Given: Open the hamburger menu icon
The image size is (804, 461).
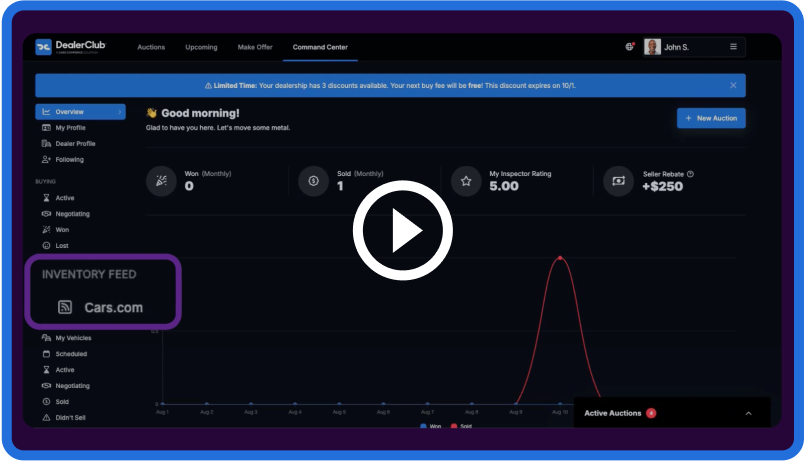Looking at the screenshot, I should pyautogui.click(x=733, y=47).
